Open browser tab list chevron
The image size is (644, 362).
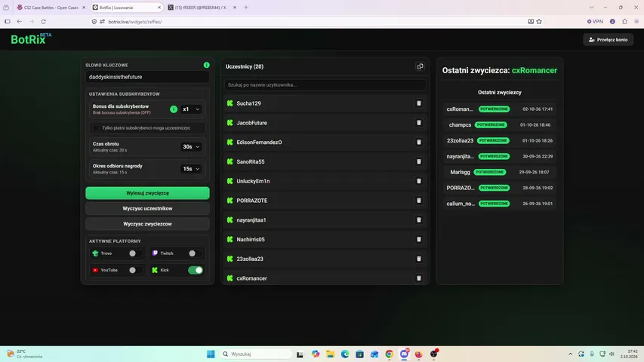[591, 8]
